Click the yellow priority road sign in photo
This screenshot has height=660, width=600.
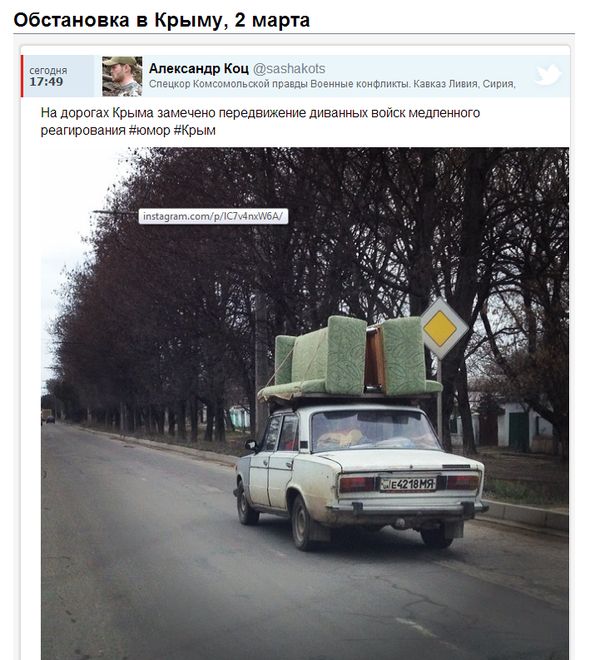(440, 328)
